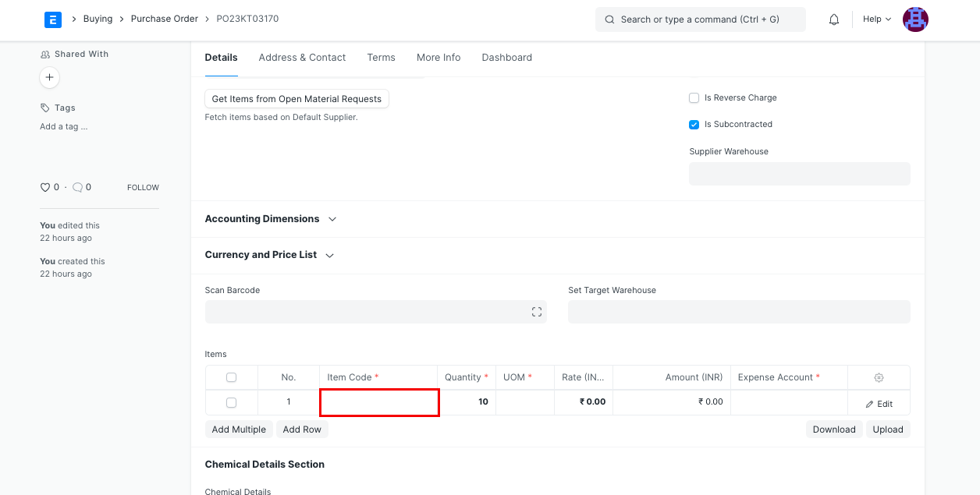This screenshot has height=495, width=980.
Task: Disable the Is Subcontracted checkbox
Action: coord(694,124)
